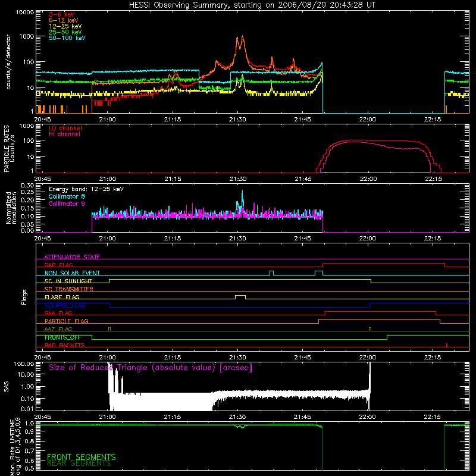Viewport: 476px width, 476px height.
Task: Click the AAZ flag pulse near 22:00
Action: (369, 329)
